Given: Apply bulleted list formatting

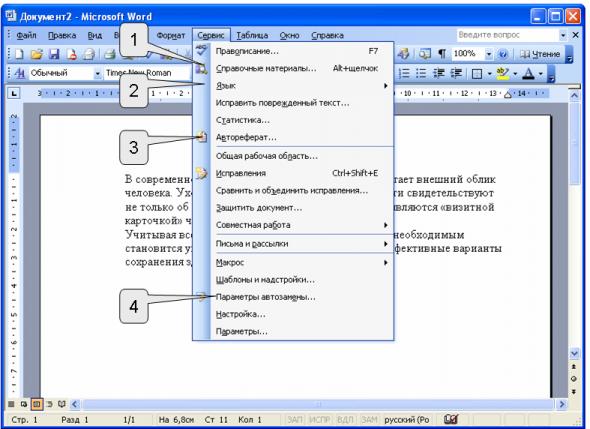Looking at the screenshot, I should pos(421,73).
